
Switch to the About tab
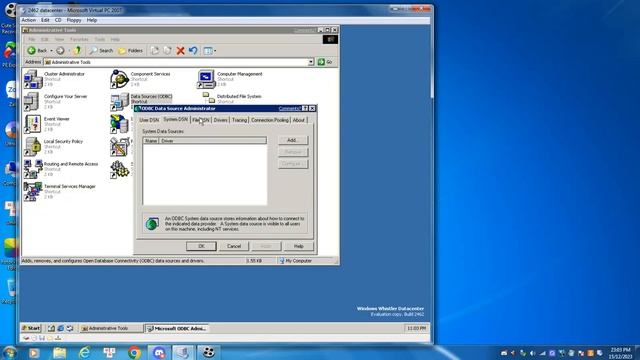(x=299, y=120)
